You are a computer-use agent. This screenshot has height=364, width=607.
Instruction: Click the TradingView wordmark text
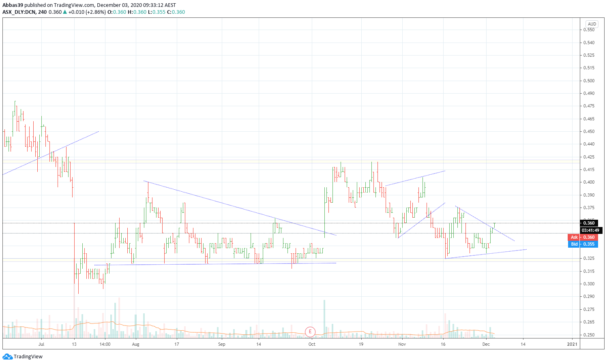point(28,357)
